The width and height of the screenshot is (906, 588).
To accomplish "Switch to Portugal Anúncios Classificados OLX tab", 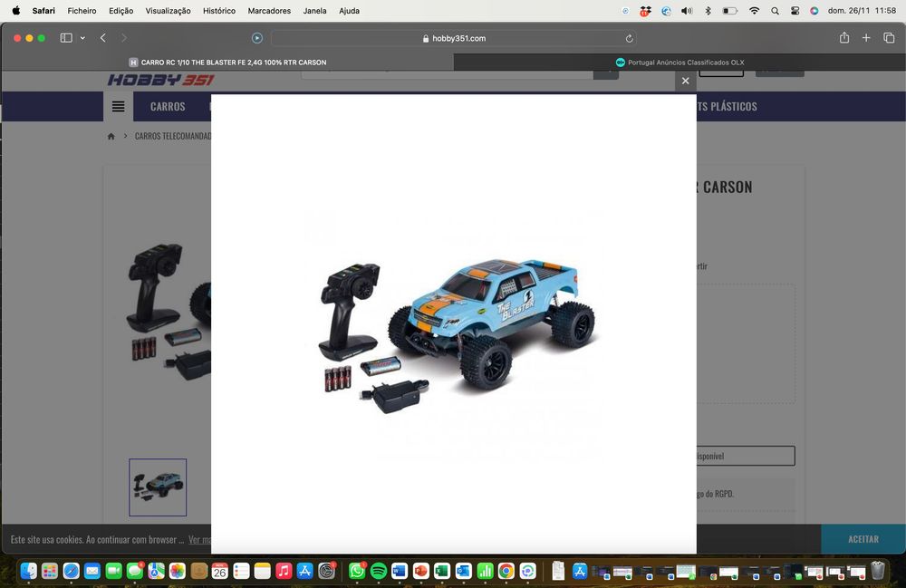I will [x=679, y=63].
